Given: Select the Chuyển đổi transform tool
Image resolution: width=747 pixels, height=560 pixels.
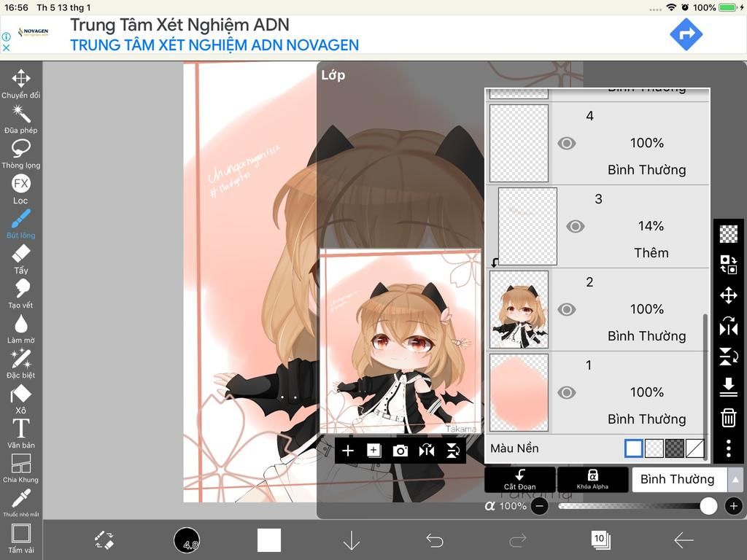Looking at the screenshot, I should [21, 83].
